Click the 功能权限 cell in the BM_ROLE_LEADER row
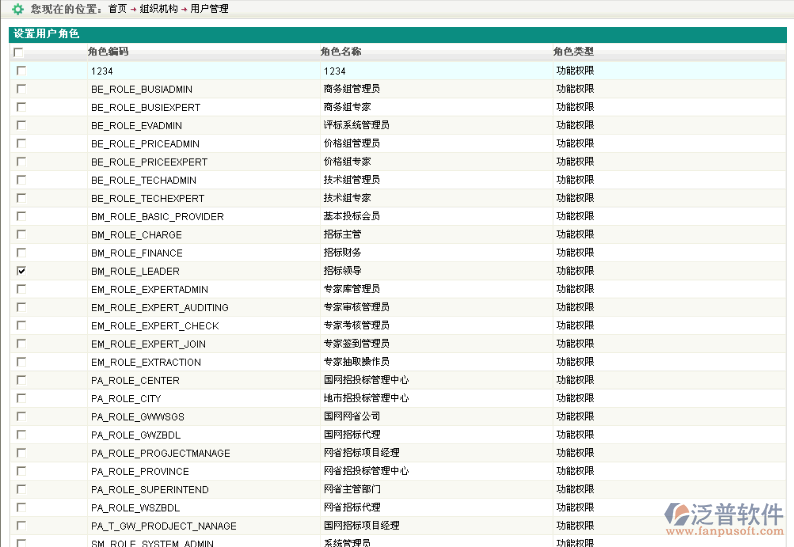 [x=575, y=271]
